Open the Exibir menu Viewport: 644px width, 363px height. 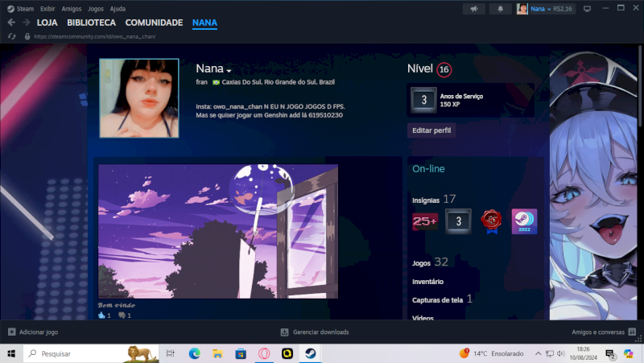(47, 9)
